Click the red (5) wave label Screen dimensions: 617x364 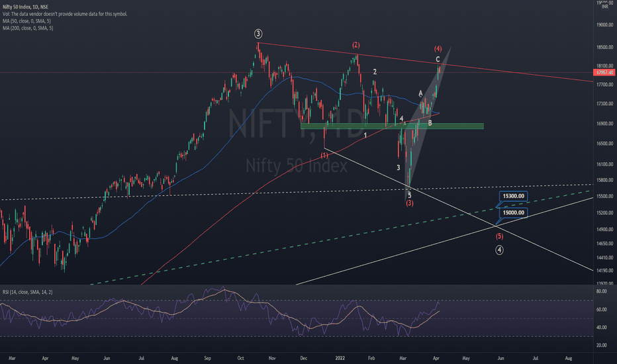coord(499,236)
